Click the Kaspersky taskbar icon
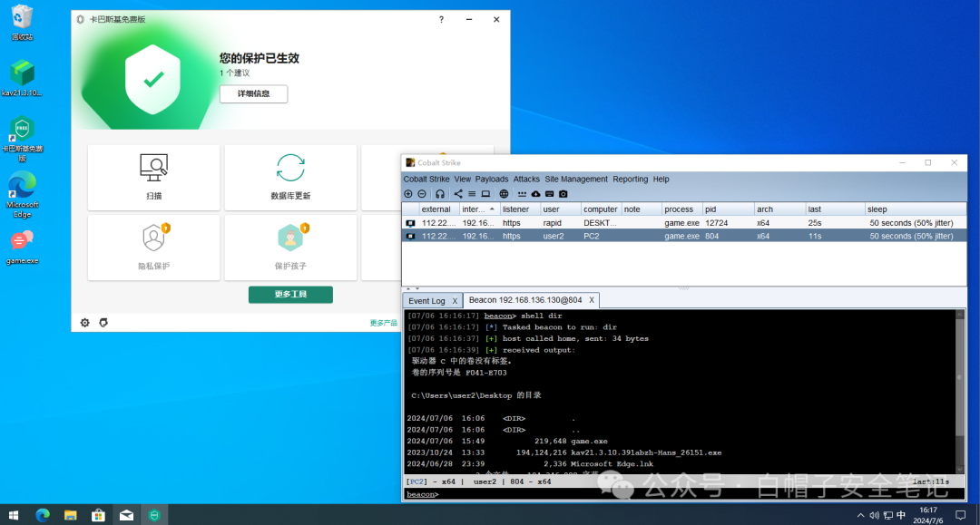This screenshot has width=980, height=525. pos(154,515)
